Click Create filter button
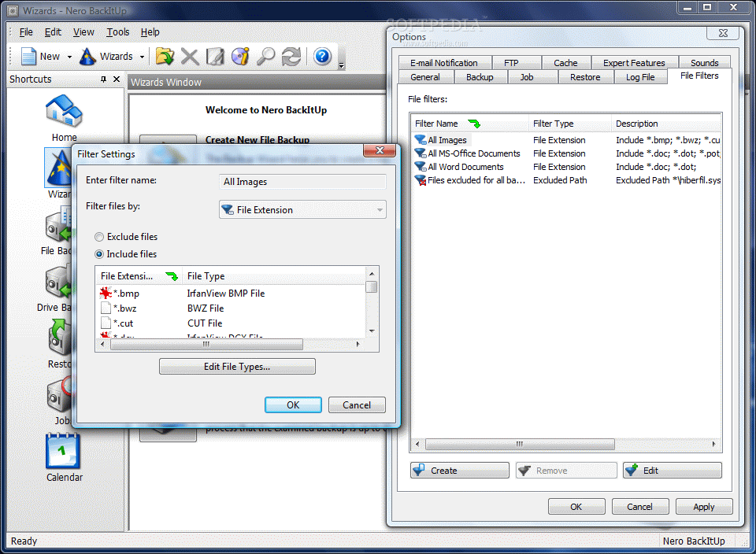The height and width of the screenshot is (554, 756). (x=460, y=470)
